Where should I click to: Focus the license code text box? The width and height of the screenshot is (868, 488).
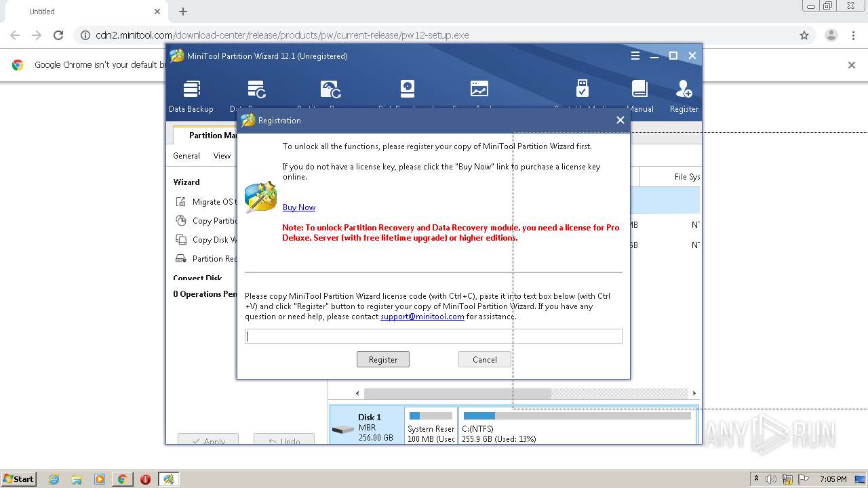point(433,336)
